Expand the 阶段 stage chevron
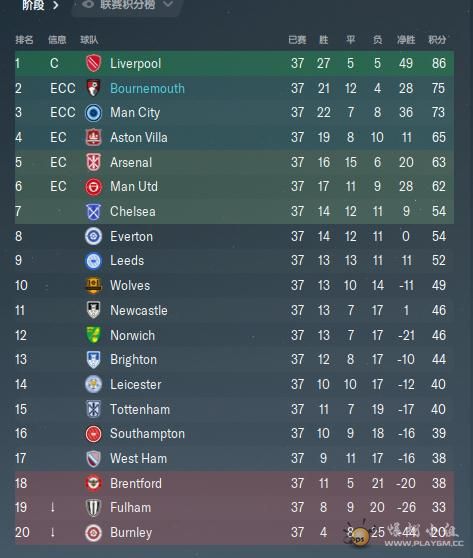This screenshot has height=558, width=473. point(56,5)
